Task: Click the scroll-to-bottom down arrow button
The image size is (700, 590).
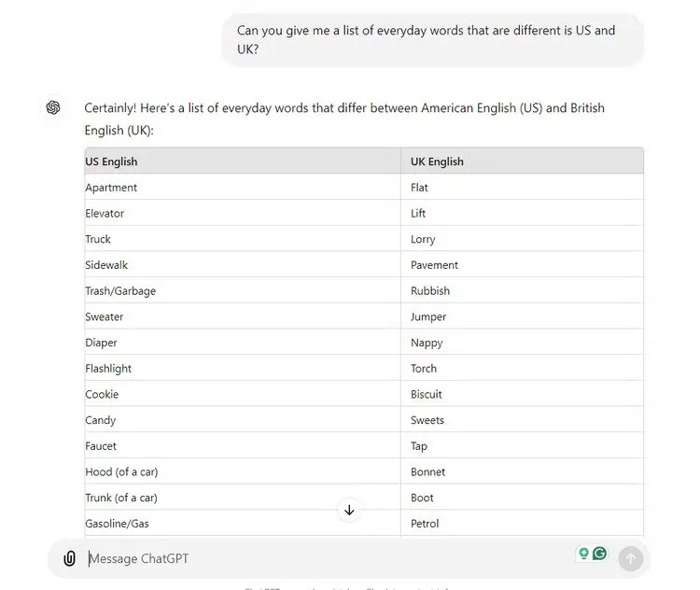Action: [349, 510]
